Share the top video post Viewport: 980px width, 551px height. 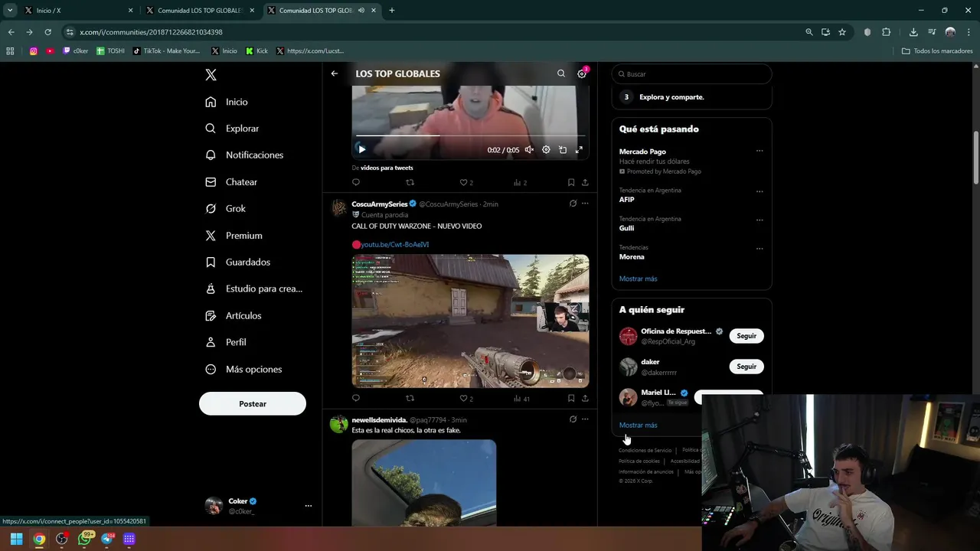[585, 182]
